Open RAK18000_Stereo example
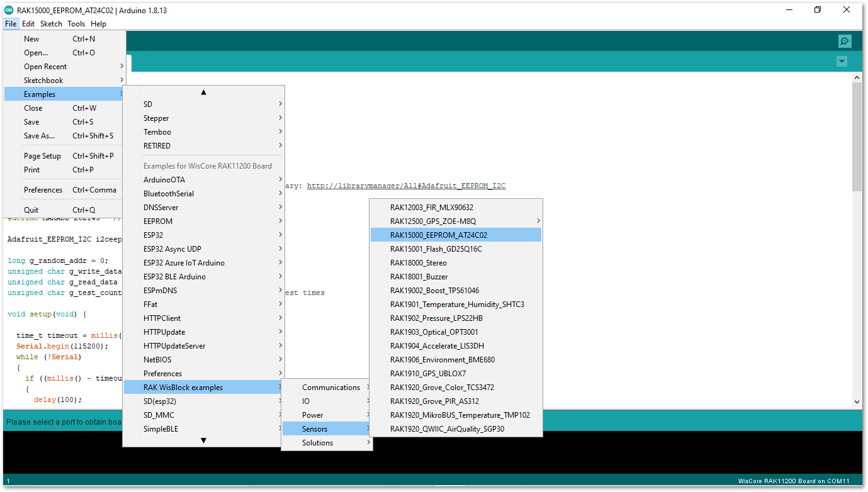 [x=456, y=263]
